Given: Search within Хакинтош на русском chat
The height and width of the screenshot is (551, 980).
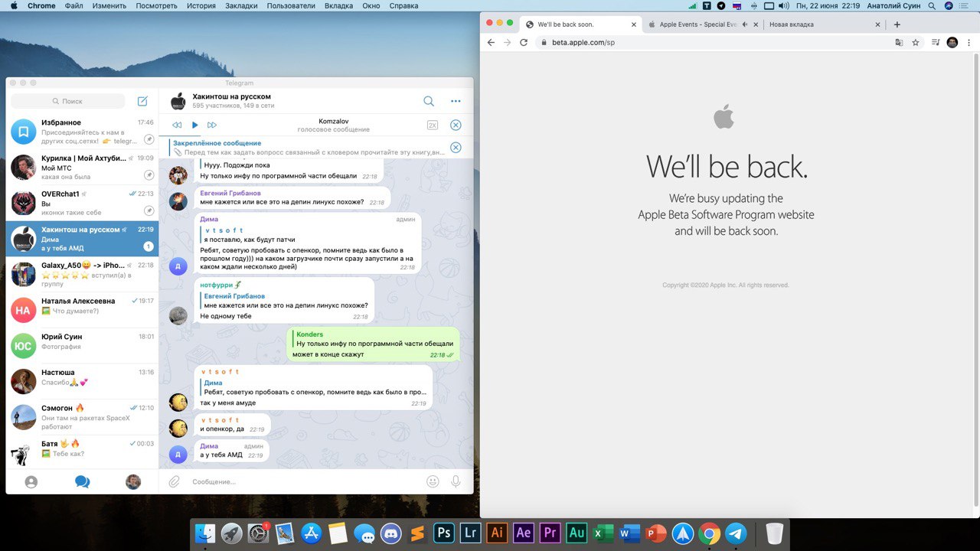Looking at the screenshot, I should click(429, 101).
